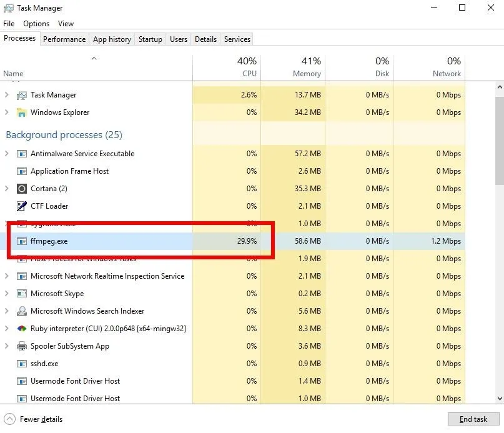Click the vertical scrollbar thumb
Viewport: 504px width, 433px height.
(500, 140)
